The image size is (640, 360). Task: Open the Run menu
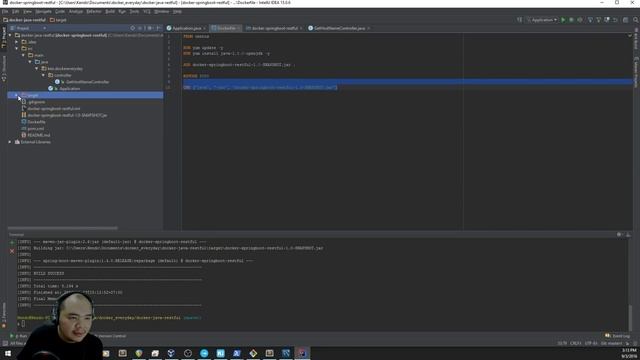tap(122, 11)
